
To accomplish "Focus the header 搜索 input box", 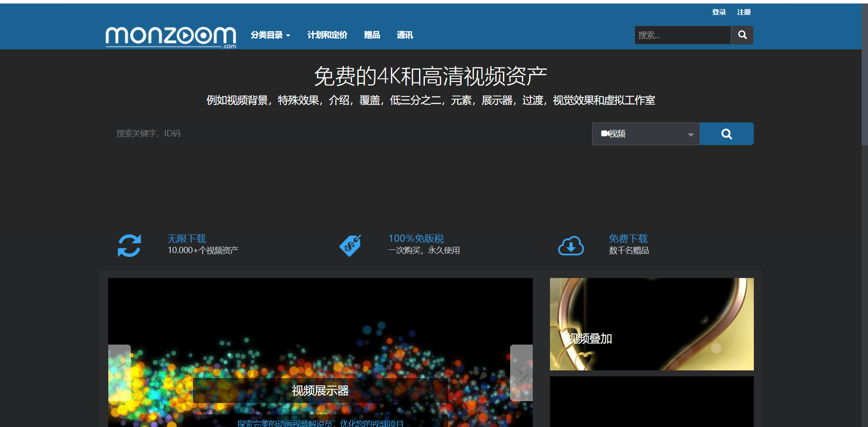I will (682, 35).
